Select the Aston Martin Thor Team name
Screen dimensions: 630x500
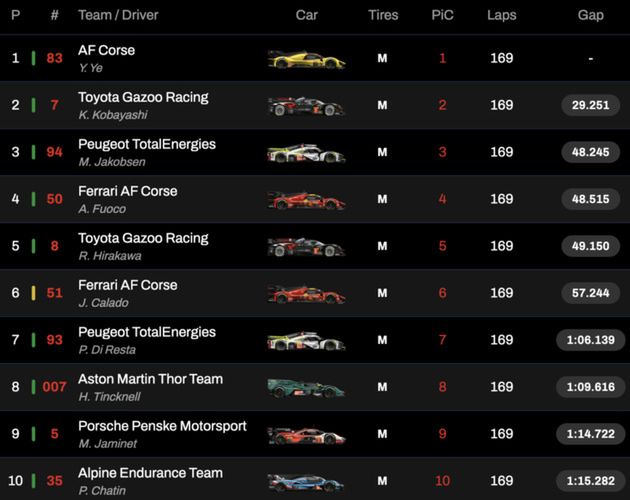click(x=150, y=379)
